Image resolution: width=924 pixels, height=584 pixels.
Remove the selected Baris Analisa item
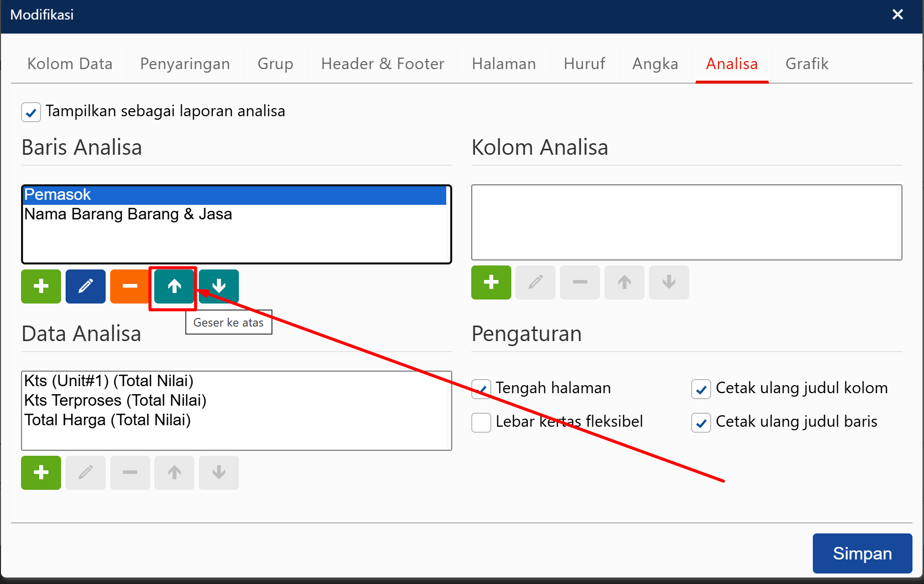[129, 286]
